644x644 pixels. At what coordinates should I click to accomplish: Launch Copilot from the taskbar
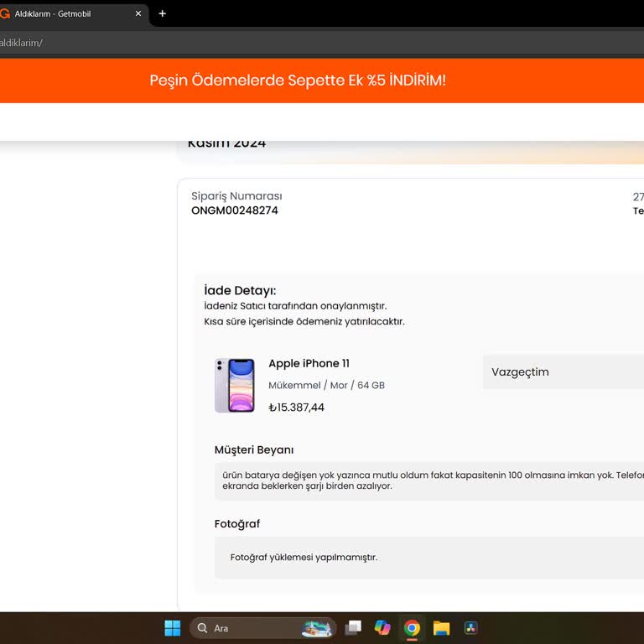(x=382, y=628)
